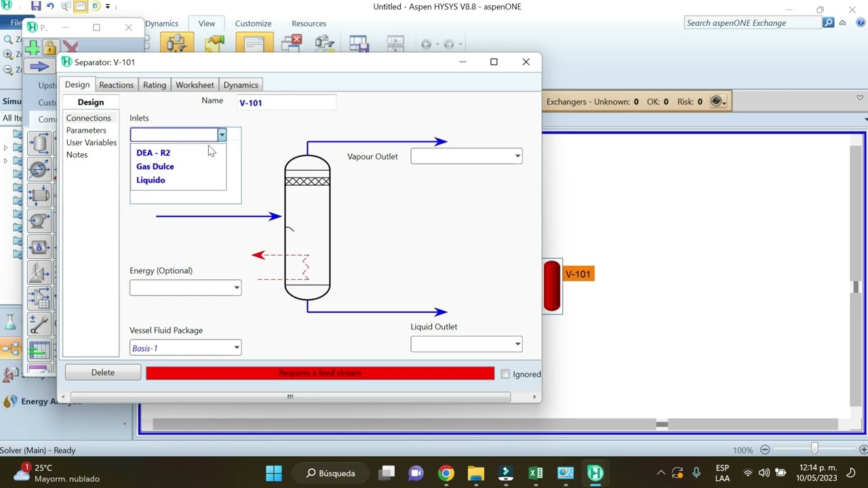Open Google Chrome from the taskbar
Screen dimensions: 868x488
click(446, 473)
